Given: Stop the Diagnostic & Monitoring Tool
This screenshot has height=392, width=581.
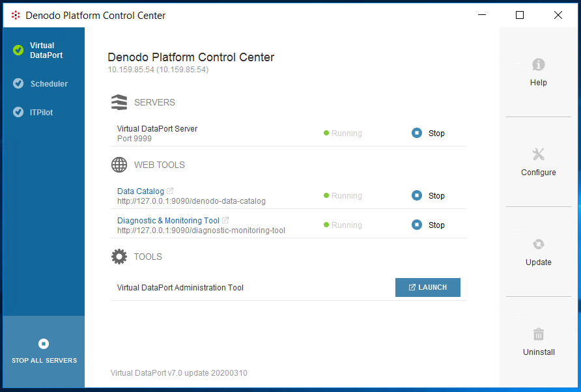Looking at the screenshot, I should point(428,225).
